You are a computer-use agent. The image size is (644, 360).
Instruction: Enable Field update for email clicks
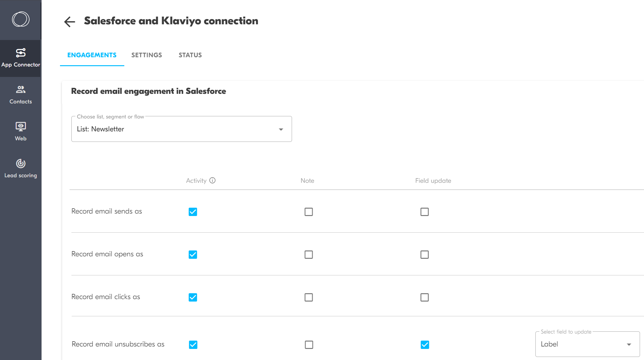[424, 297]
